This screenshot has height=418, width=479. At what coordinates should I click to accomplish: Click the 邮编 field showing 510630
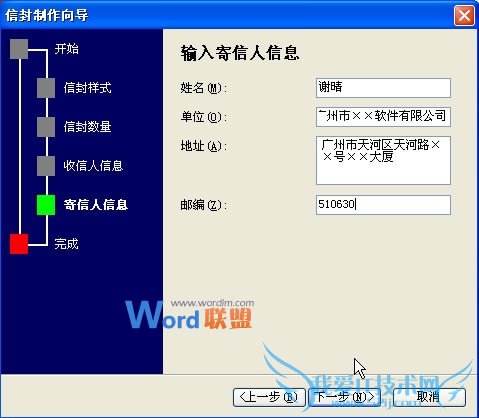[x=383, y=205]
